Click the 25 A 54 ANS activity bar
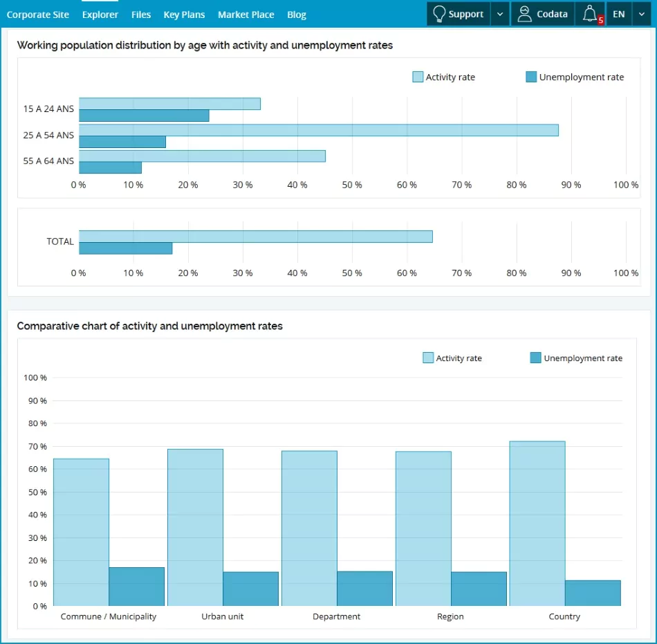Screen dimensions: 657x644 click(319, 130)
